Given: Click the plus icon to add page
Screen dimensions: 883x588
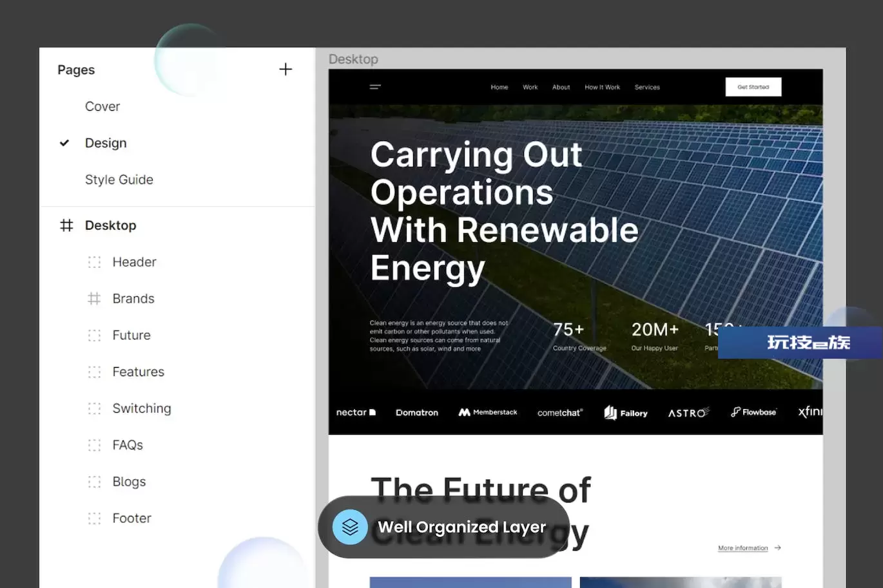Looking at the screenshot, I should coord(286,70).
